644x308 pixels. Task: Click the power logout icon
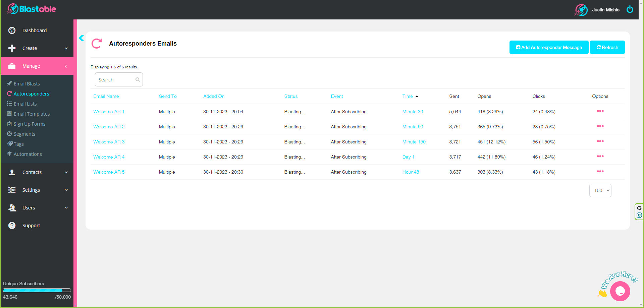630,9
